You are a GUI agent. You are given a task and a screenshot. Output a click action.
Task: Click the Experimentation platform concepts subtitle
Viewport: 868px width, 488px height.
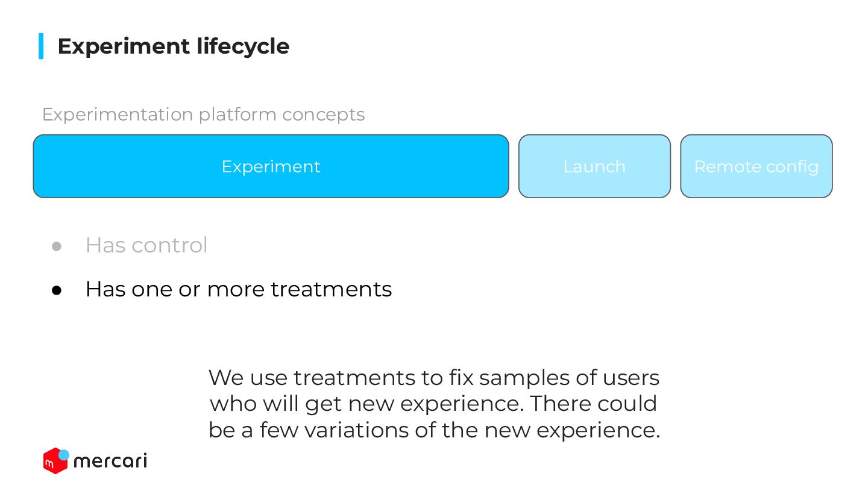204,114
